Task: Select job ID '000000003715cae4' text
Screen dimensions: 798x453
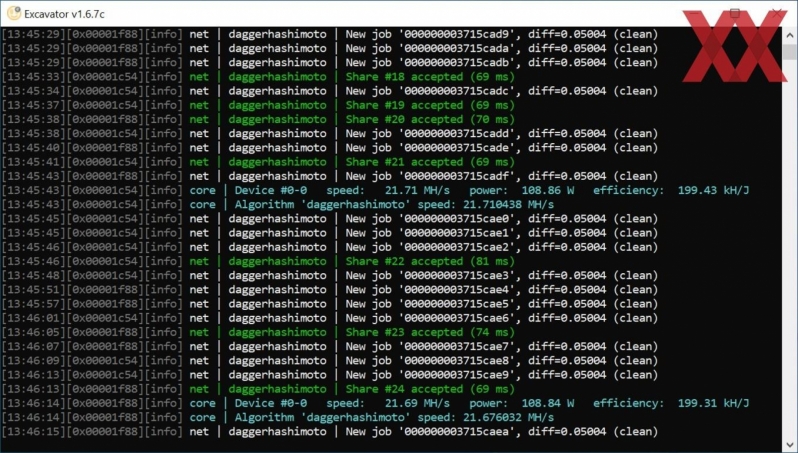Action: coord(461,290)
